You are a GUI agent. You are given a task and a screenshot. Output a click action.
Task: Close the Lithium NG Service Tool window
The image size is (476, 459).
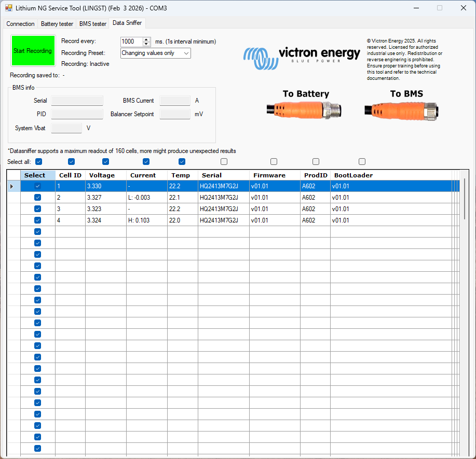(463, 8)
